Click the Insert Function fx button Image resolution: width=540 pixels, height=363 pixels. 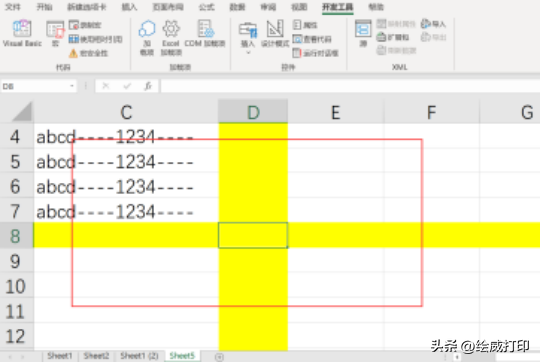tap(148, 86)
